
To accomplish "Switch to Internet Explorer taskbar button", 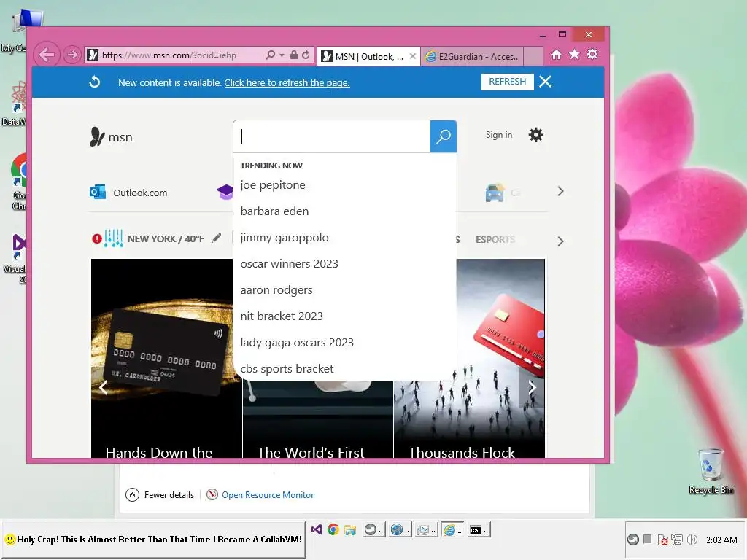I will 452,529.
